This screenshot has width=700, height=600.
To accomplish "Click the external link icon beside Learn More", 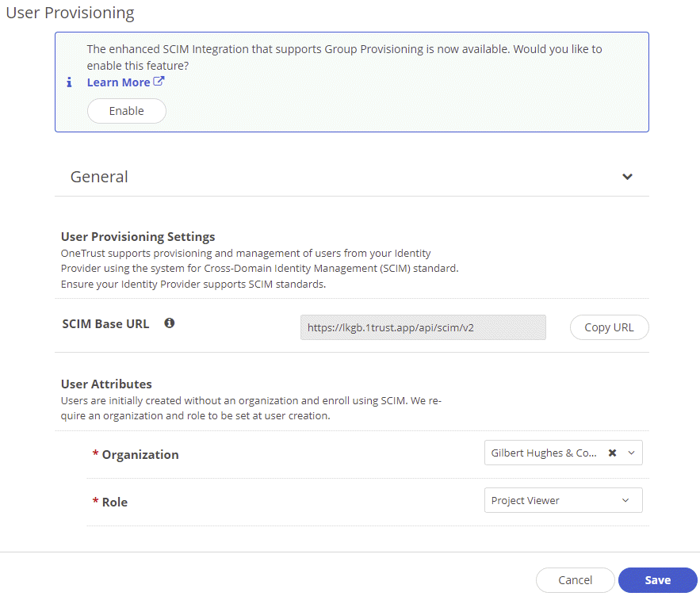I will tap(159, 82).
